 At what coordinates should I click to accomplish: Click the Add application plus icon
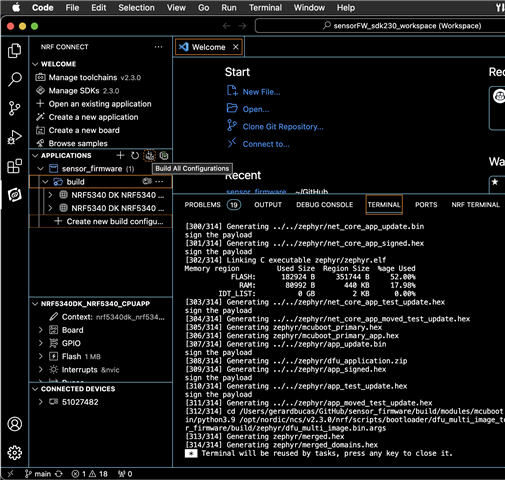[x=120, y=155]
